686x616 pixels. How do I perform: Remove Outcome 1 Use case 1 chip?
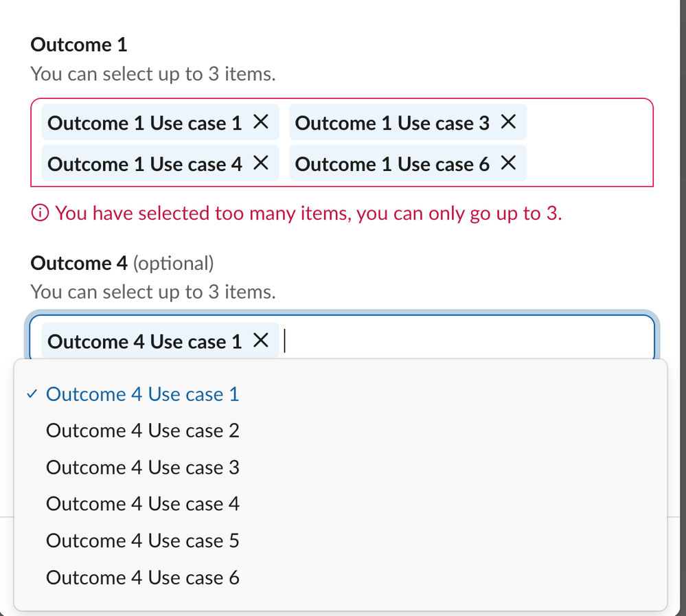click(x=260, y=123)
